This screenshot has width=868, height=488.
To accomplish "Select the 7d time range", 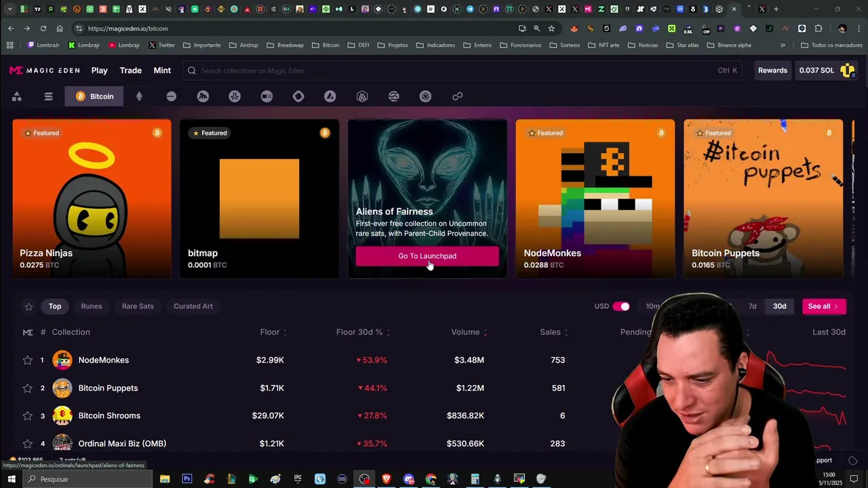I will (x=752, y=306).
